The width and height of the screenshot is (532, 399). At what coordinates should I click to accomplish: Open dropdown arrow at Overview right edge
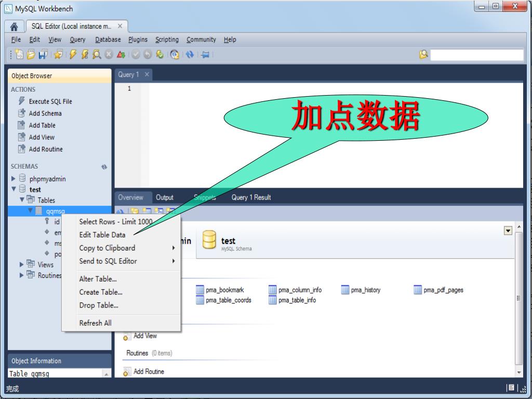coord(508,231)
